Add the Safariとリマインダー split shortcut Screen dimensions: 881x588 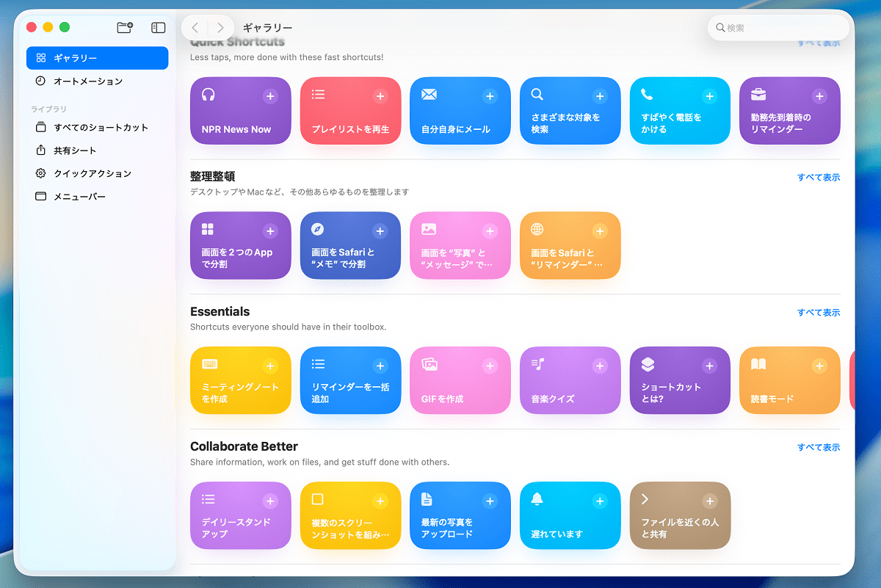point(600,231)
